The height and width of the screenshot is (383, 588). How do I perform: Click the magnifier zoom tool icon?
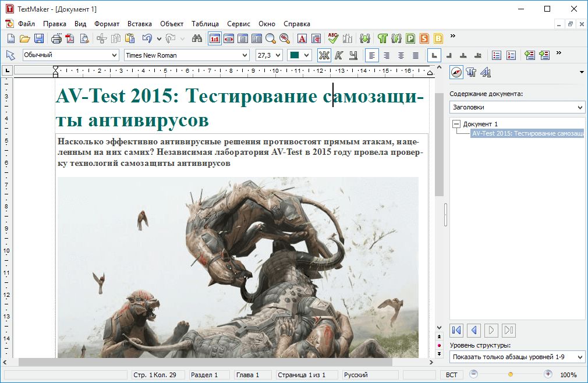tap(270, 38)
